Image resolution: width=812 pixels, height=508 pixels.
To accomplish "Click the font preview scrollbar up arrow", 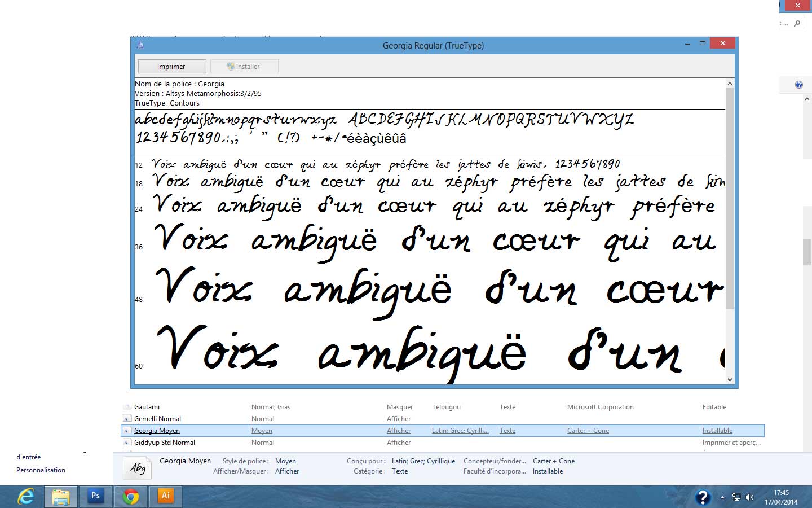I will [x=730, y=84].
